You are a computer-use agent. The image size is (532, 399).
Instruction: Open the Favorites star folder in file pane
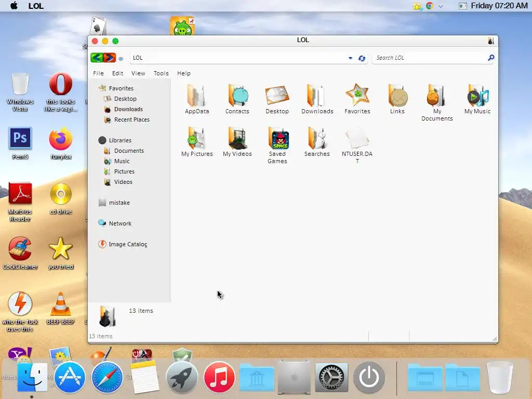pos(357,99)
